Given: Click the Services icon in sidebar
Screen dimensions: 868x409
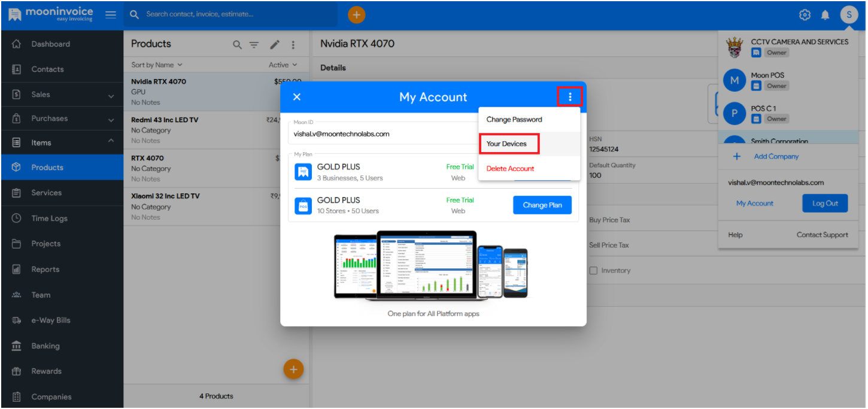Looking at the screenshot, I should [x=17, y=193].
